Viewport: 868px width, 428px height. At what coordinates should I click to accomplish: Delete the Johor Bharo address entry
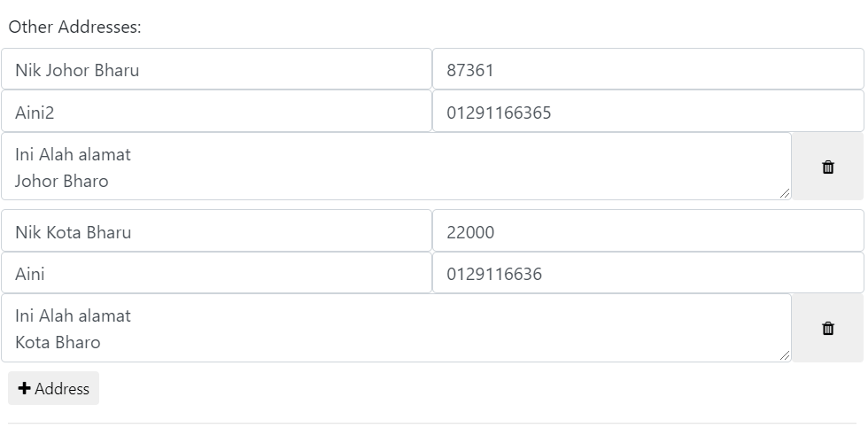click(x=827, y=167)
